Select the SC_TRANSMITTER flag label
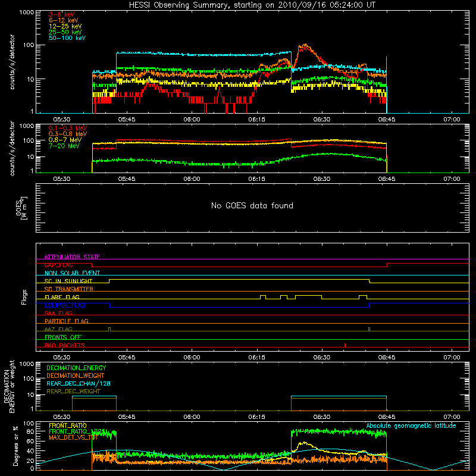 [69, 289]
